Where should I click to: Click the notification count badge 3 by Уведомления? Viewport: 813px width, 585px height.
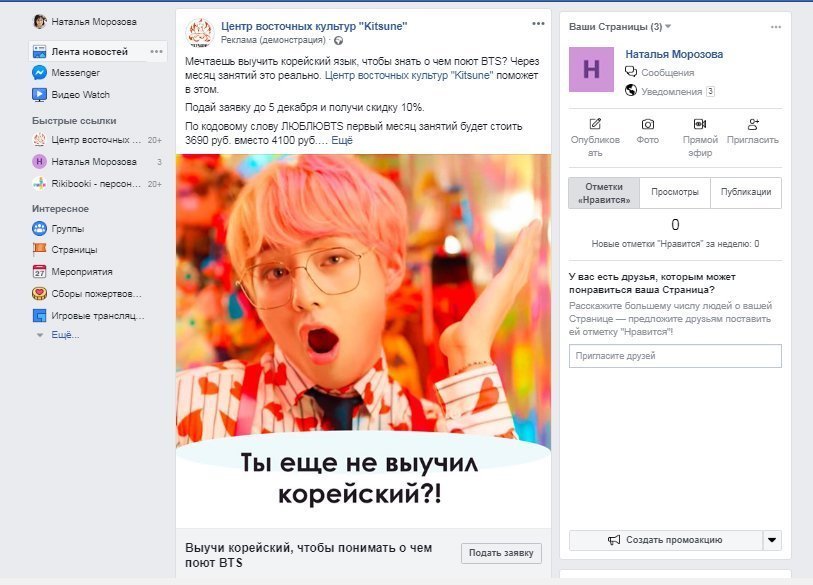pos(710,91)
